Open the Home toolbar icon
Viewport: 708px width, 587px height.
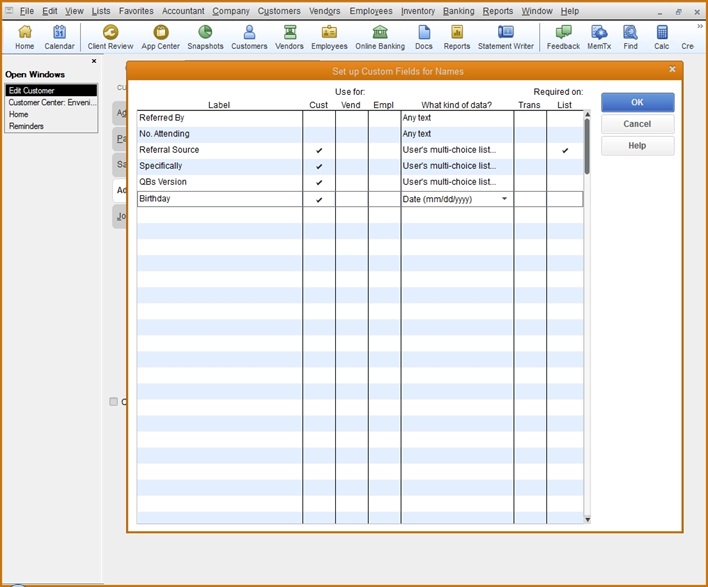[x=24, y=37]
